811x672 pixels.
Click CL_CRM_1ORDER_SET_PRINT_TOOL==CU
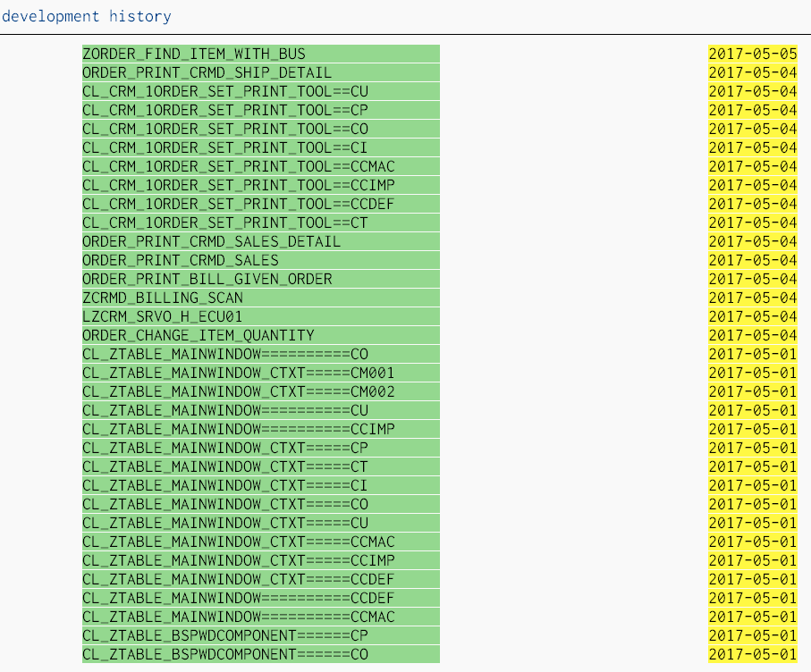261,91
